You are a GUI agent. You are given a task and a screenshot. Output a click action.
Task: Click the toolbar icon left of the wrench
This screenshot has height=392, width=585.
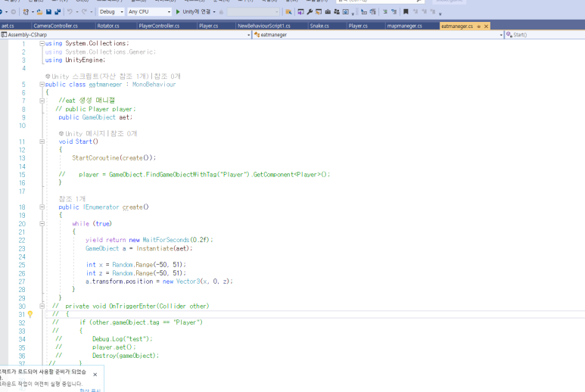(300, 12)
